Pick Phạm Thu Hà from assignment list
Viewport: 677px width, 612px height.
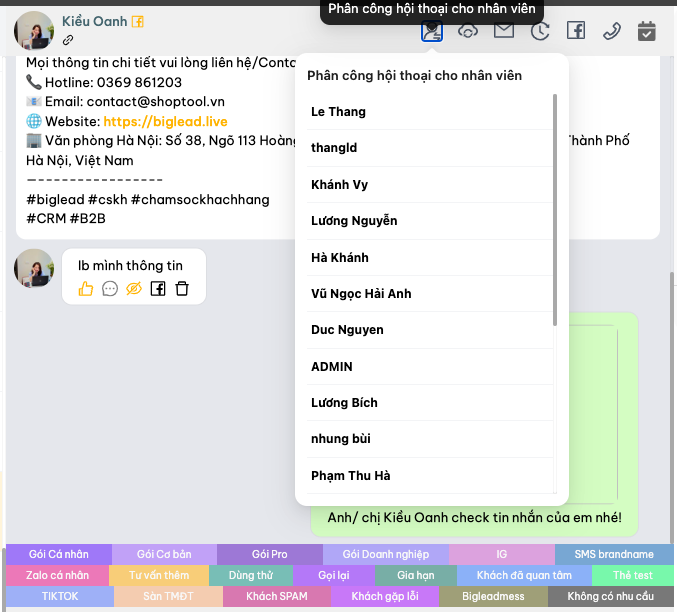350,475
